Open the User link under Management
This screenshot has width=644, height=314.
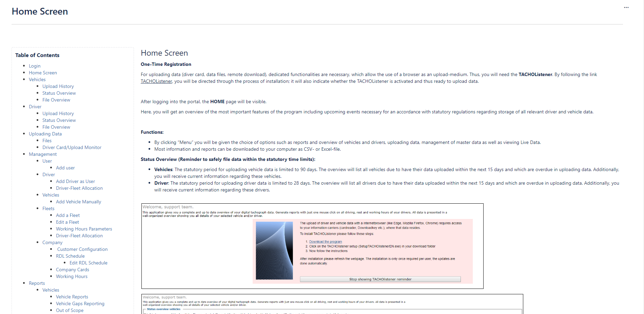click(x=47, y=161)
